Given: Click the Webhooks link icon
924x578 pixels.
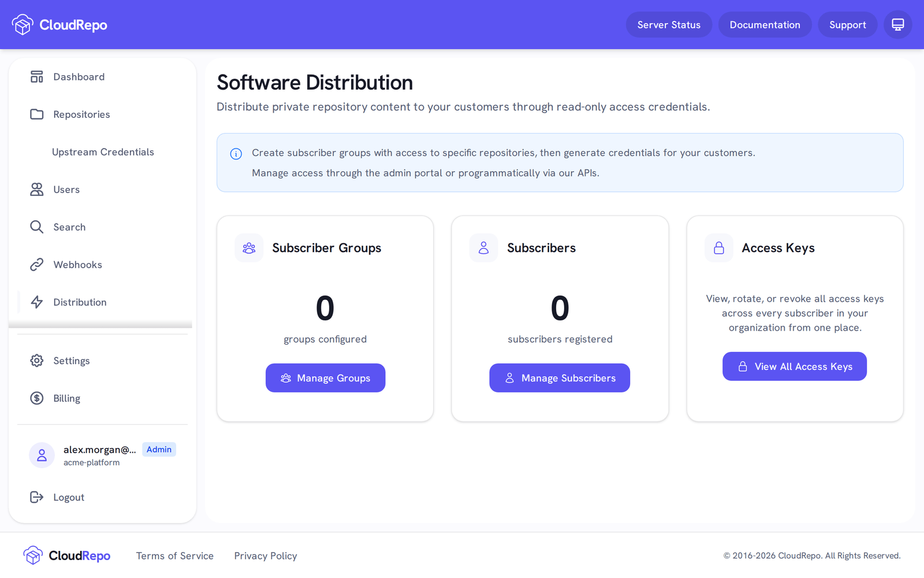Looking at the screenshot, I should tap(37, 265).
